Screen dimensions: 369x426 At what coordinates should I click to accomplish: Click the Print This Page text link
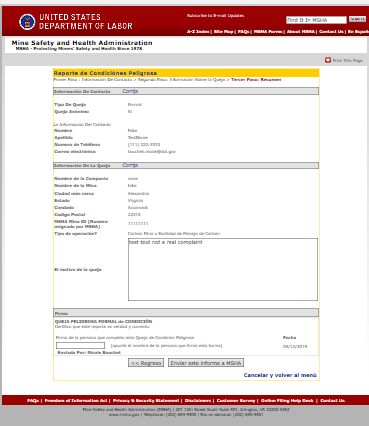(x=347, y=61)
